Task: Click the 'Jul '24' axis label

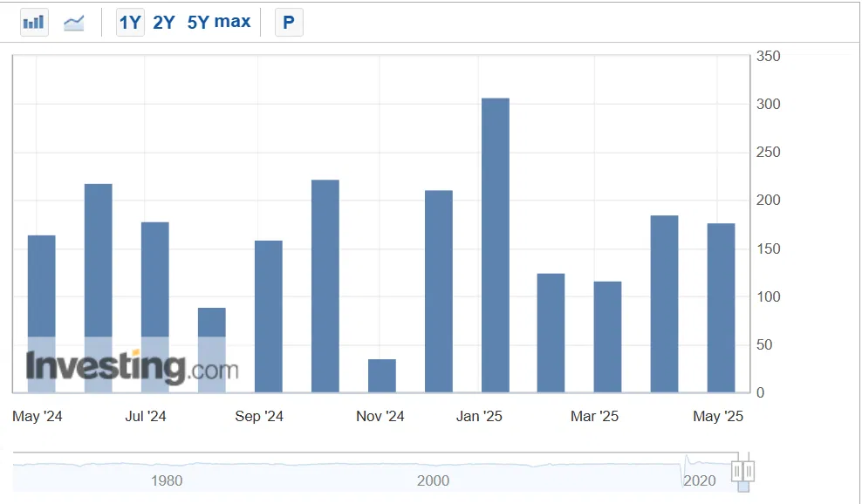Action: pos(146,416)
